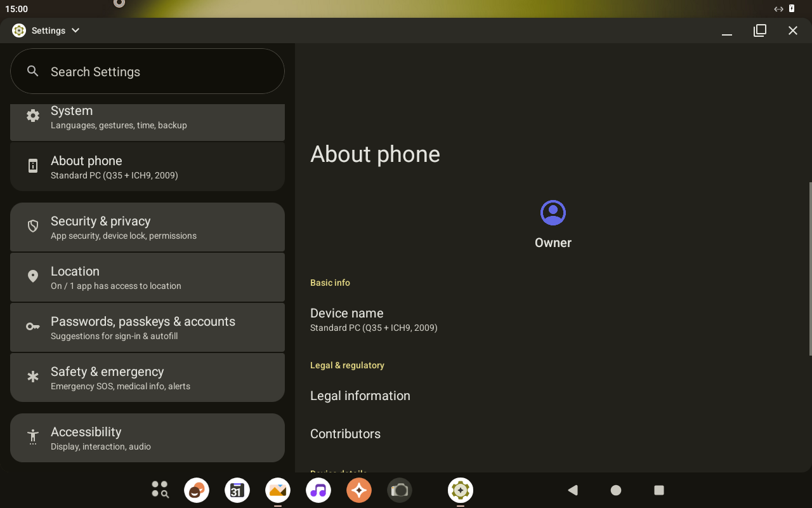Open Legal information

point(360,396)
